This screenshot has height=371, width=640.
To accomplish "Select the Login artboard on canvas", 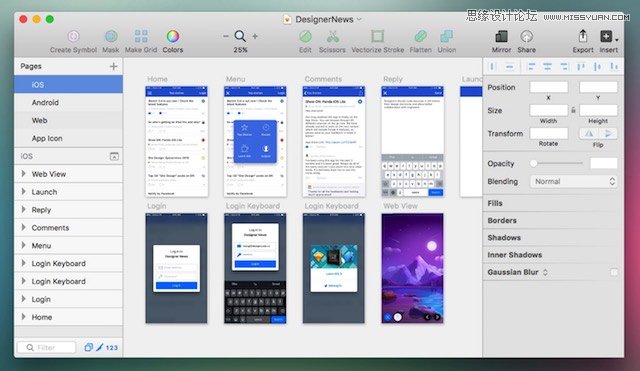I will (177, 268).
